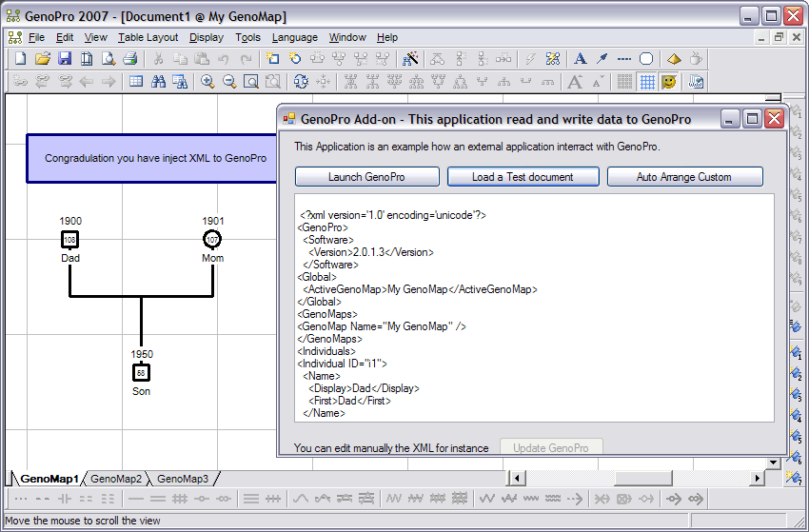
Task: Select the Congradulation text label box
Action: (151, 158)
